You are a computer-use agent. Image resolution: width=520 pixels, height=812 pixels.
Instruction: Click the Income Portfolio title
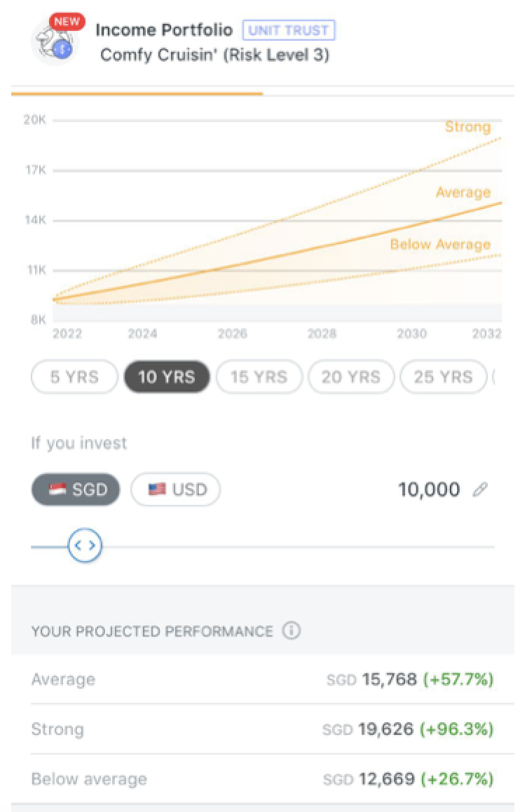click(164, 30)
